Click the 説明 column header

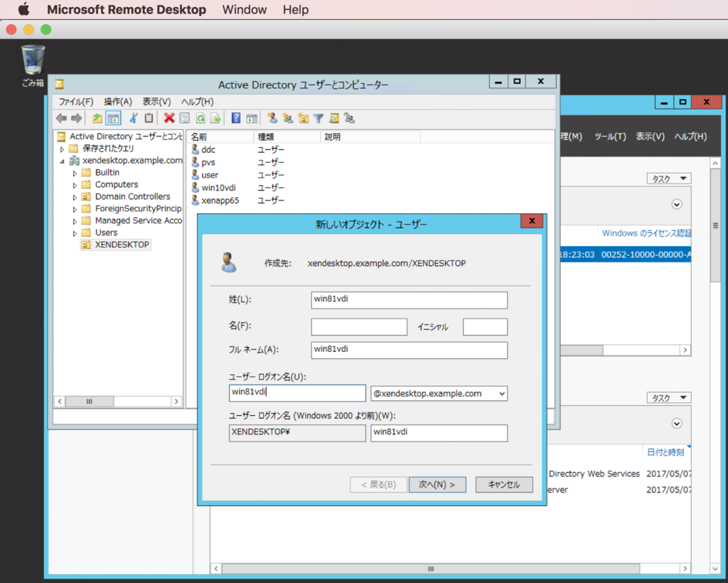click(x=370, y=137)
